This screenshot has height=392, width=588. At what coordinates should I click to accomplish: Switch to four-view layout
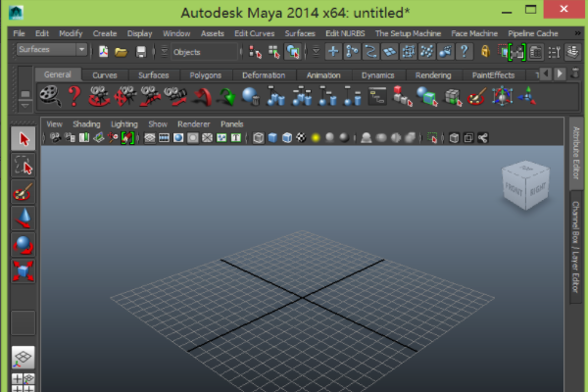[x=24, y=382]
